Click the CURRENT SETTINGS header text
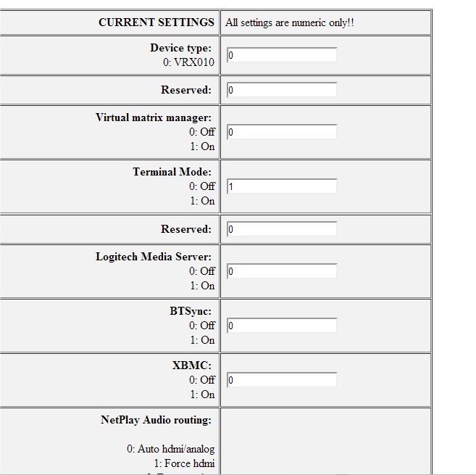 point(156,22)
